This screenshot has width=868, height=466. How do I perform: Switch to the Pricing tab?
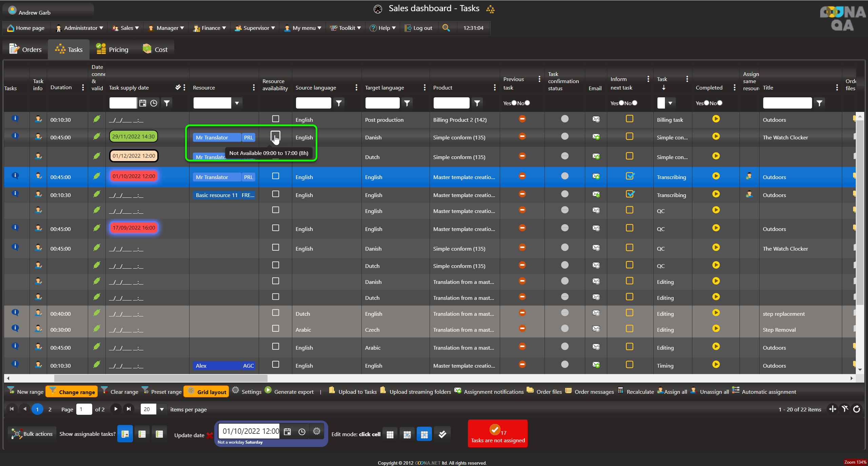[112, 50]
